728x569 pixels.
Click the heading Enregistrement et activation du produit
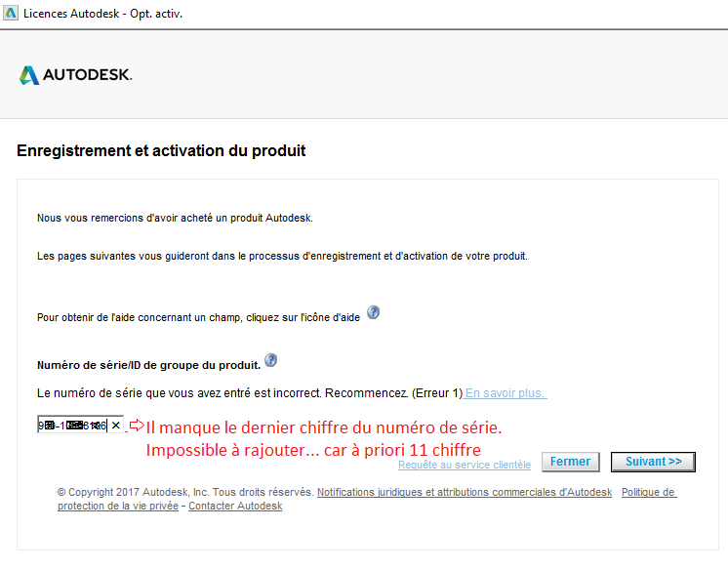coord(161,151)
